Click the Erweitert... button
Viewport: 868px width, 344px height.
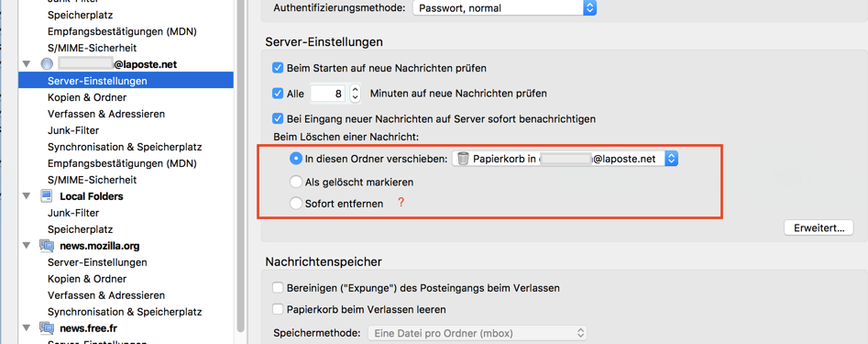click(x=819, y=227)
